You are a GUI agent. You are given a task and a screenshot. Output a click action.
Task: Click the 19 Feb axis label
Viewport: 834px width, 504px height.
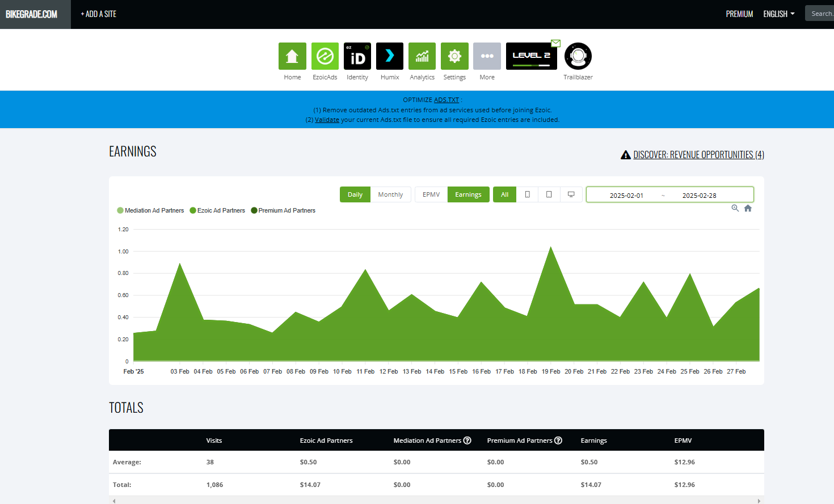tap(551, 371)
